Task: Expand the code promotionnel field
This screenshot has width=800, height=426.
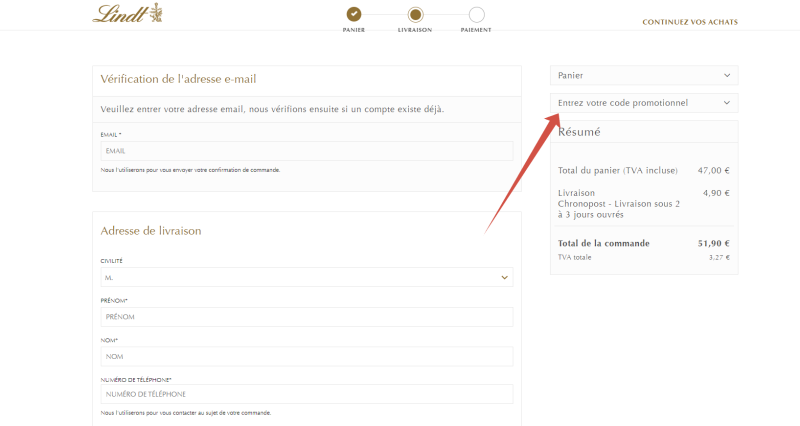Action: tap(644, 103)
